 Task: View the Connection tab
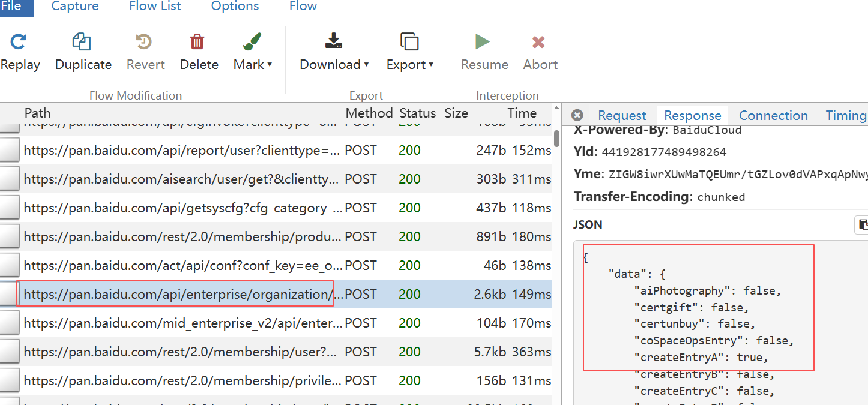coord(773,115)
